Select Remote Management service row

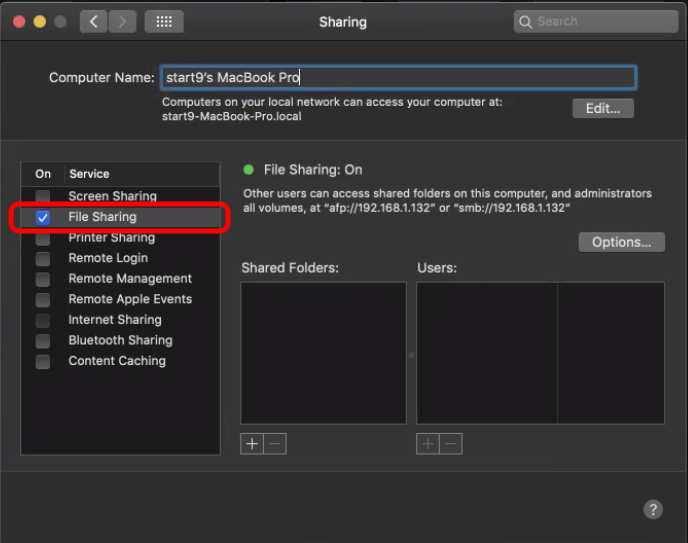point(130,279)
